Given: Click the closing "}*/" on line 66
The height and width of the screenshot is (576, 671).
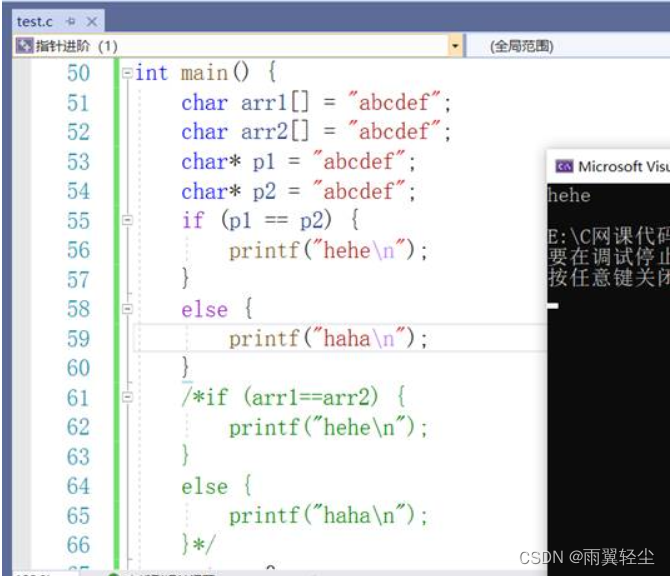Looking at the screenshot, I should click(x=198, y=545).
